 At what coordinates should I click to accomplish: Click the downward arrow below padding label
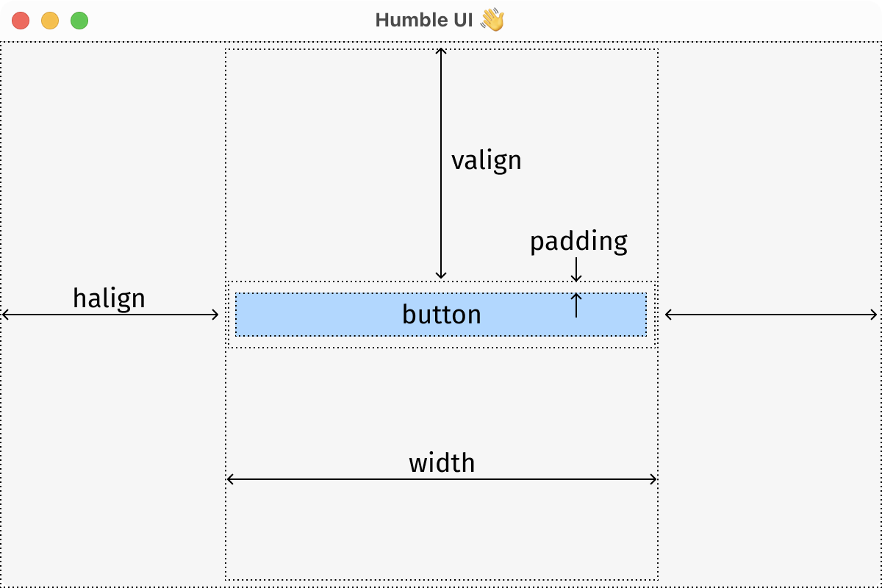click(576, 269)
